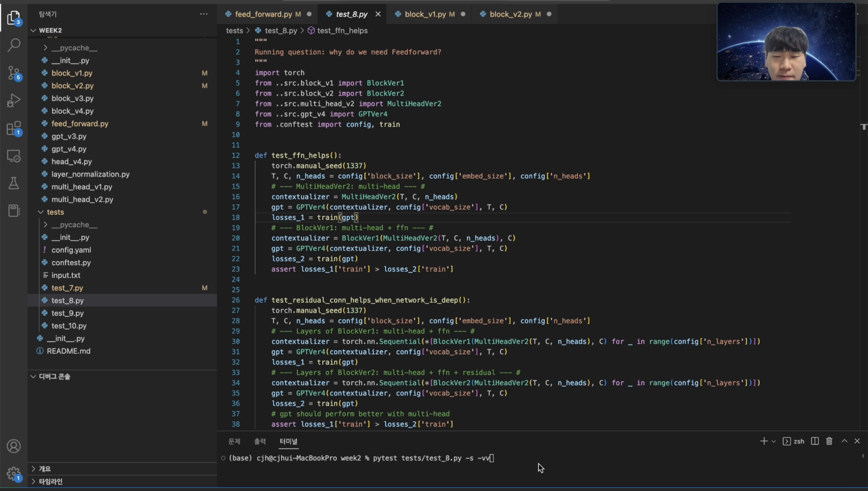This screenshot has height=491, width=868.
Task: Open the Search view icon
Action: click(14, 45)
